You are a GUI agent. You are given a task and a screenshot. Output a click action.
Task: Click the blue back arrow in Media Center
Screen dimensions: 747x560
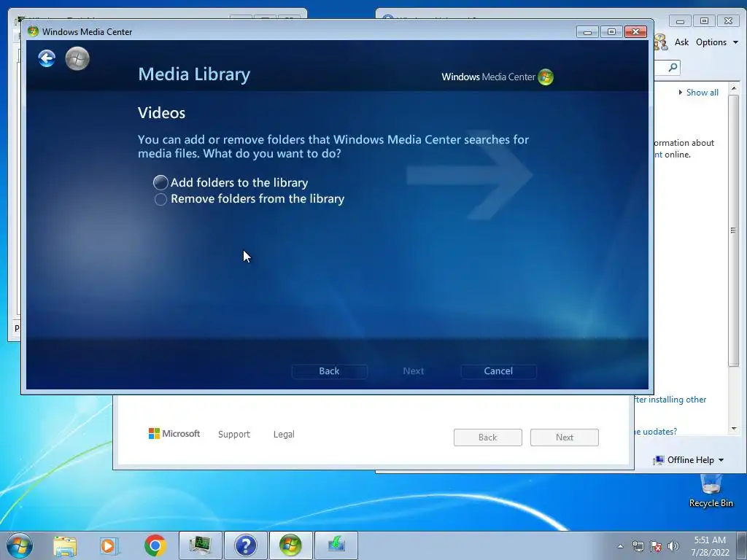pos(47,58)
